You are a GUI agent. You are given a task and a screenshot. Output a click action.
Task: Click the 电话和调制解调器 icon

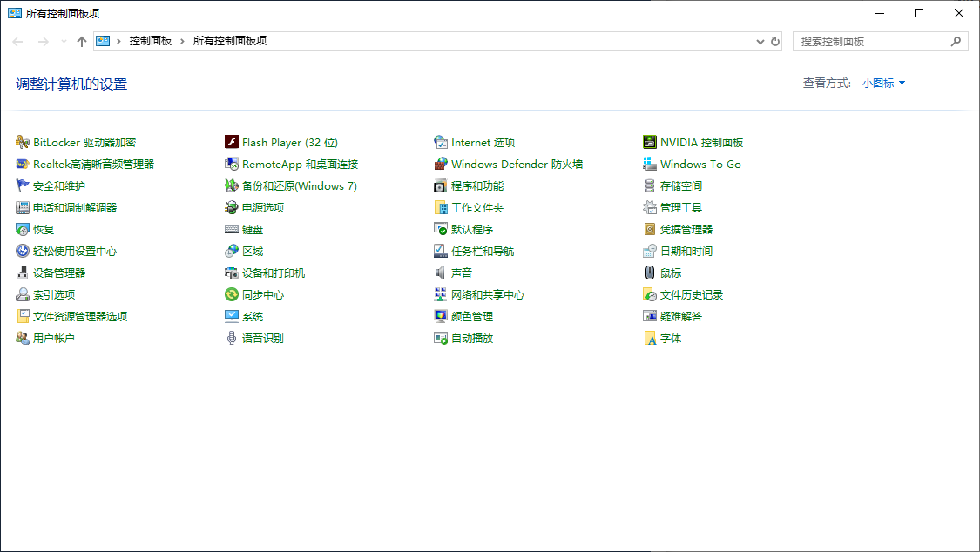[23, 208]
